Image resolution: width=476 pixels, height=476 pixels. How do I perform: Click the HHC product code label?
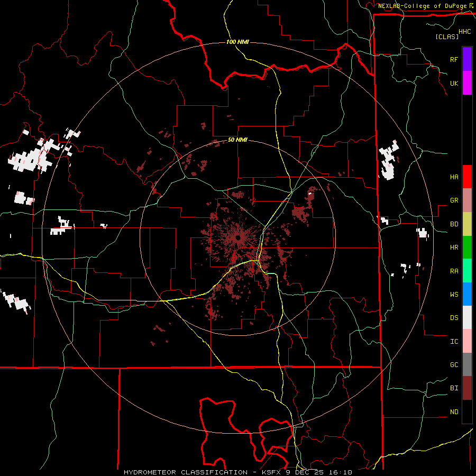pyautogui.click(x=464, y=32)
